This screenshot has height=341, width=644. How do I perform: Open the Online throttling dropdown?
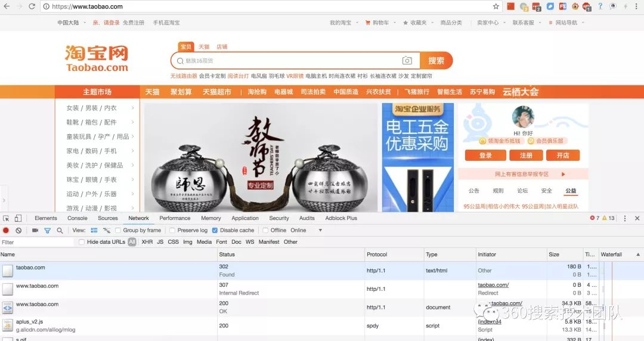tap(306, 231)
